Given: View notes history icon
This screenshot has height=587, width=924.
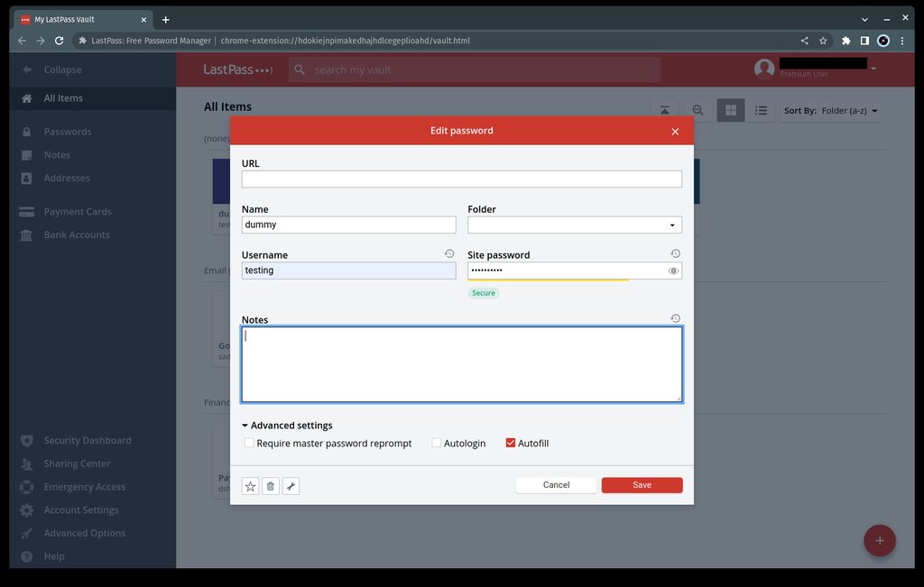Looking at the screenshot, I should (x=675, y=318).
